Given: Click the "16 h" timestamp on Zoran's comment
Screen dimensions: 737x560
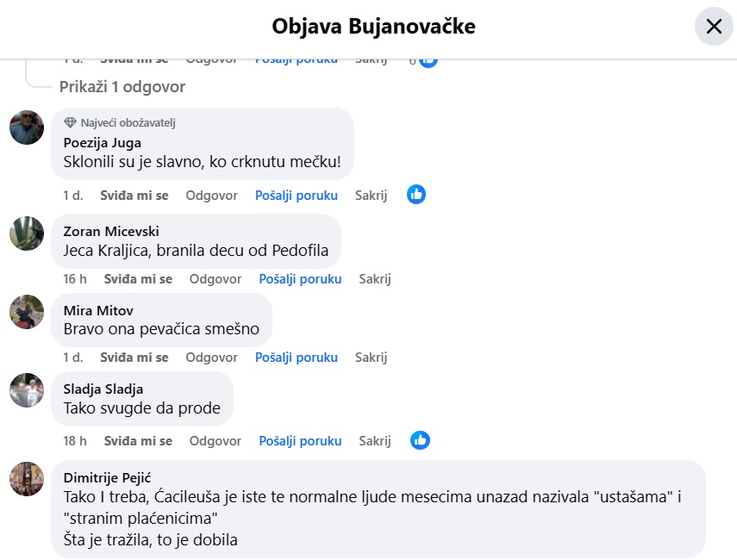Looking at the screenshot, I should (75, 279).
